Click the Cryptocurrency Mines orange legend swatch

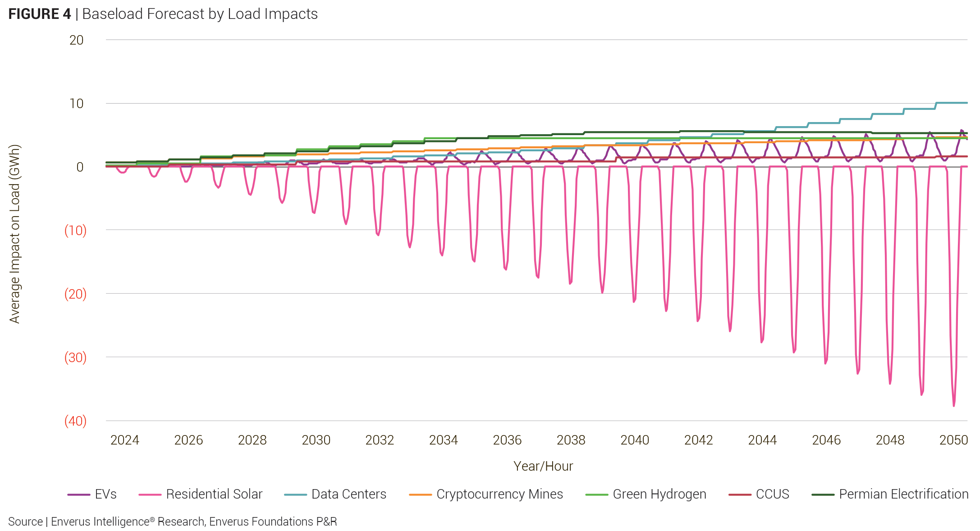pyautogui.click(x=420, y=495)
